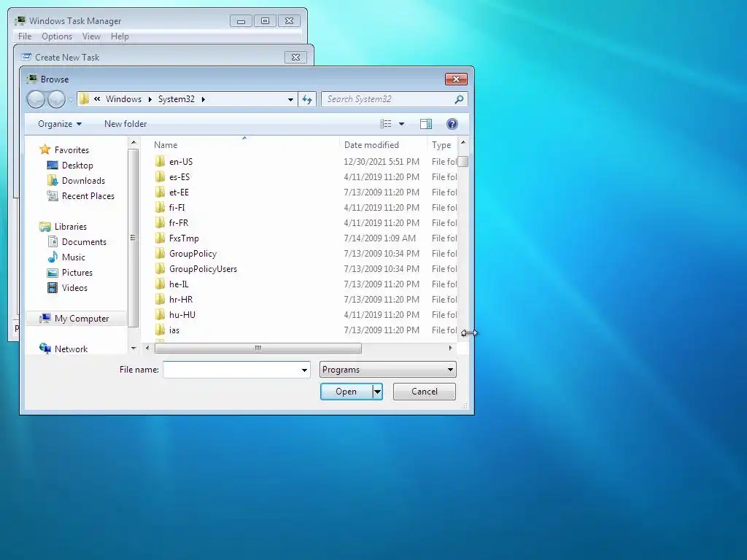Image resolution: width=747 pixels, height=560 pixels.
Task: Select the Videos filmstrip icon
Action: point(53,287)
